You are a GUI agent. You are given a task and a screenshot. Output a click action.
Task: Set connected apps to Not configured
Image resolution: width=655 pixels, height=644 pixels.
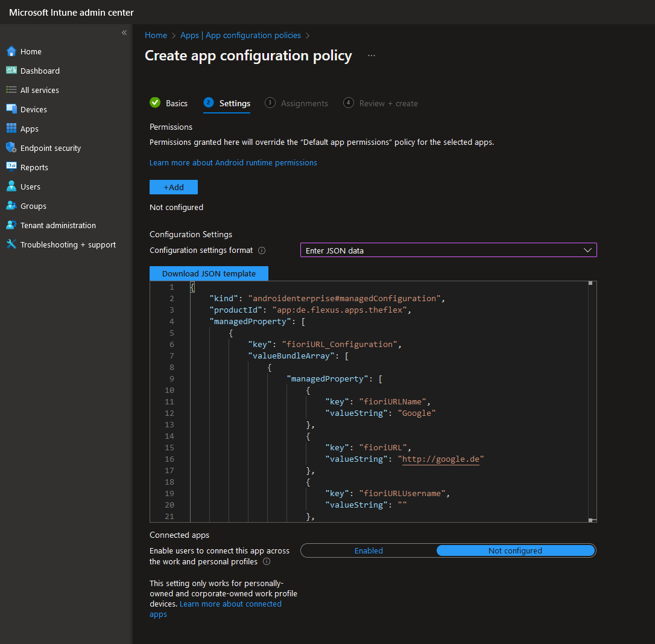(x=515, y=550)
